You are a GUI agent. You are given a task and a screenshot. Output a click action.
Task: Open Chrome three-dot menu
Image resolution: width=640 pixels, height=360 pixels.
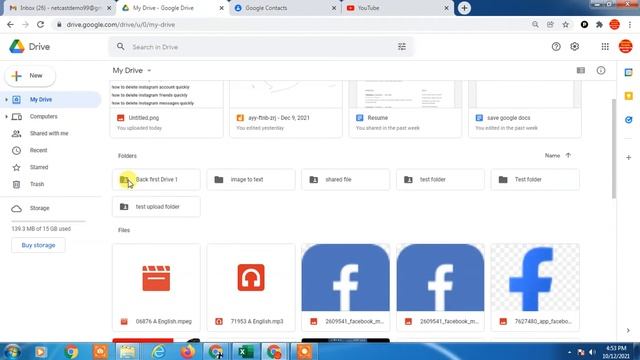630,24
